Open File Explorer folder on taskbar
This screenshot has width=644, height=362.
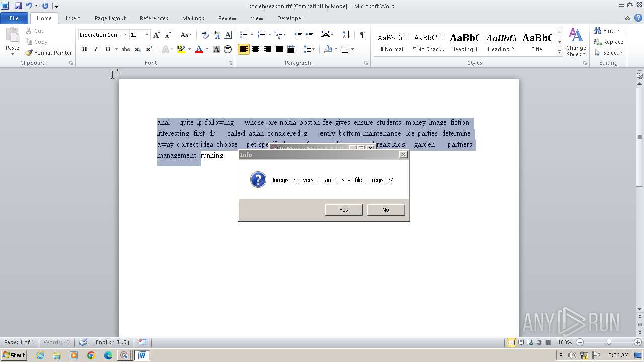tap(57, 355)
